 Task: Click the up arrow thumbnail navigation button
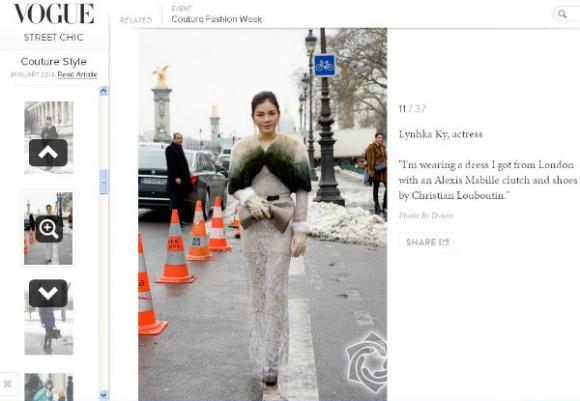point(48,152)
